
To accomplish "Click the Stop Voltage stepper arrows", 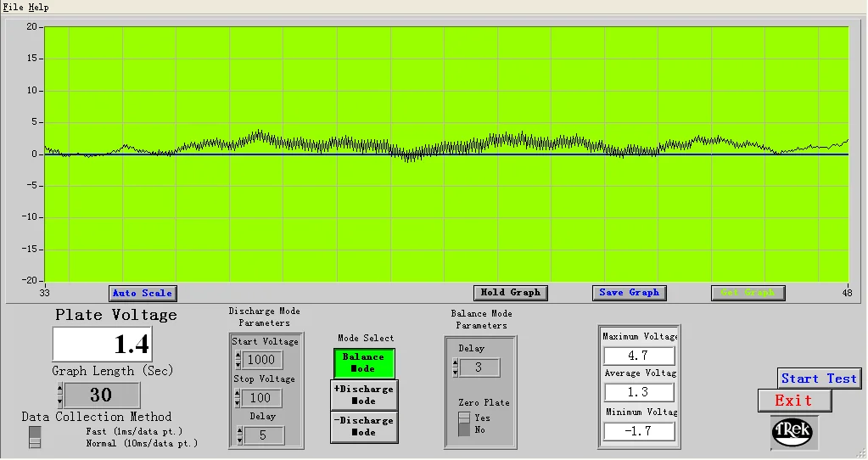I will [238, 398].
